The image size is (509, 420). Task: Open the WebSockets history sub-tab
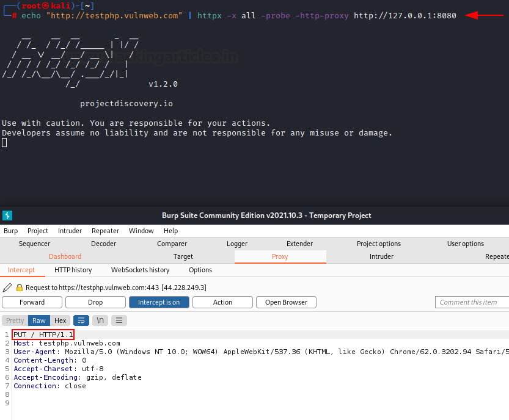(x=141, y=270)
